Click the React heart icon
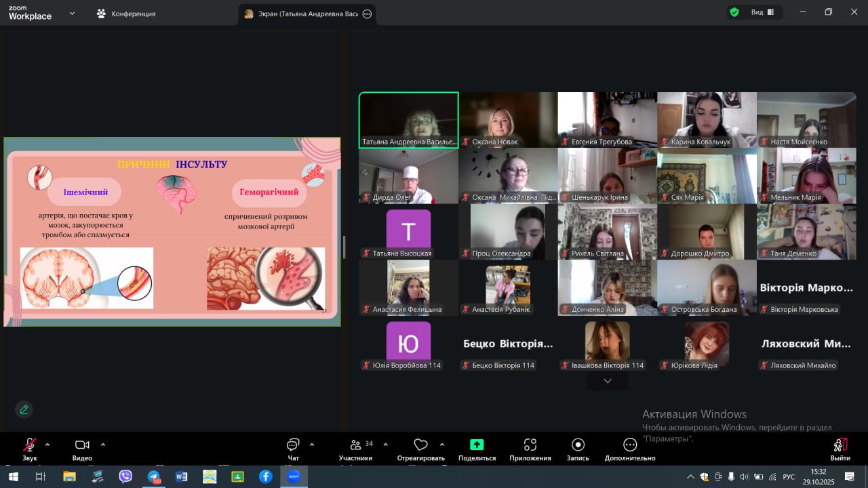 [420, 445]
